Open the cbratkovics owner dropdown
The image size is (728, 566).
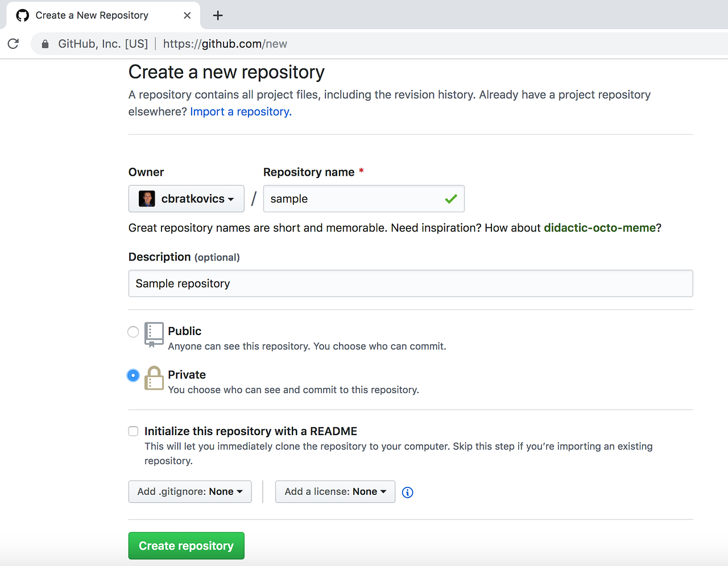point(186,199)
